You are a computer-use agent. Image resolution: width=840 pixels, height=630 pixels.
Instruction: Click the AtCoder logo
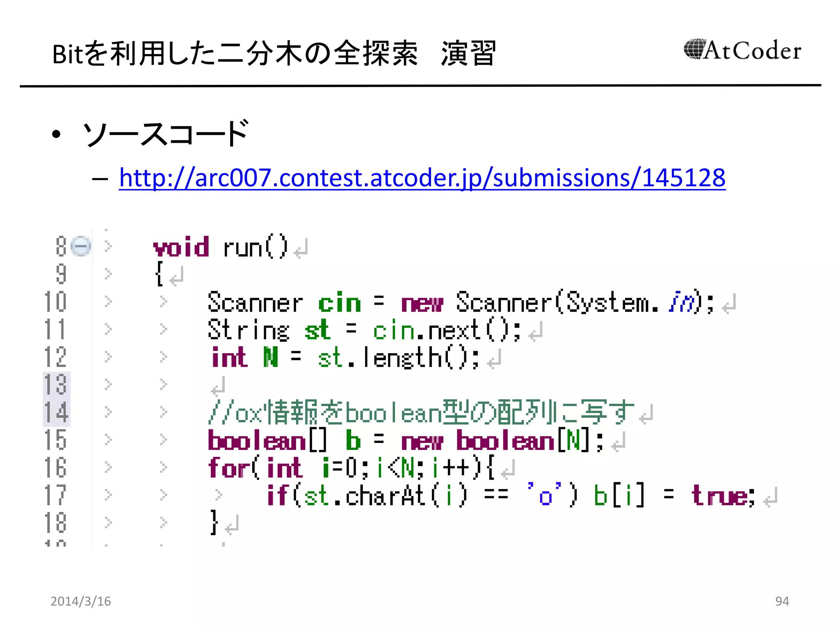tap(742, 50)
